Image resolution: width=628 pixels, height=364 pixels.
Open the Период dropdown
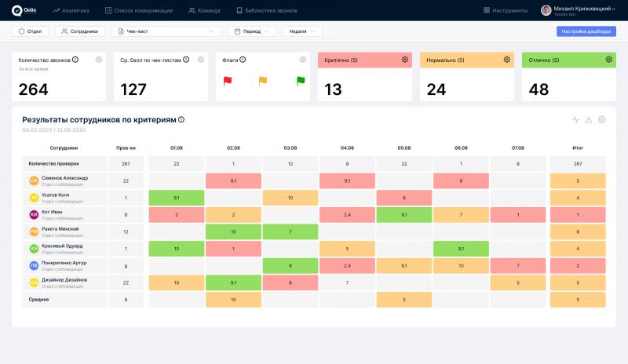click(251, 31)
